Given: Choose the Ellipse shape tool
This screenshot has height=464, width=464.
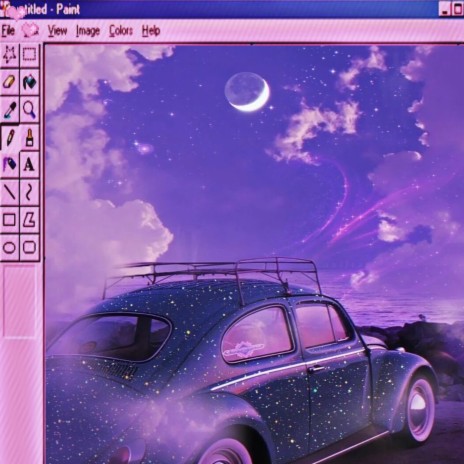Looking at the screenshot, I should point(10,247).
